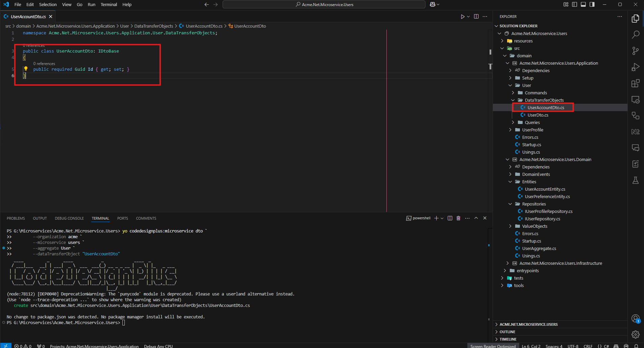Toggle the secondary side bar layout button

pos(592,4)
